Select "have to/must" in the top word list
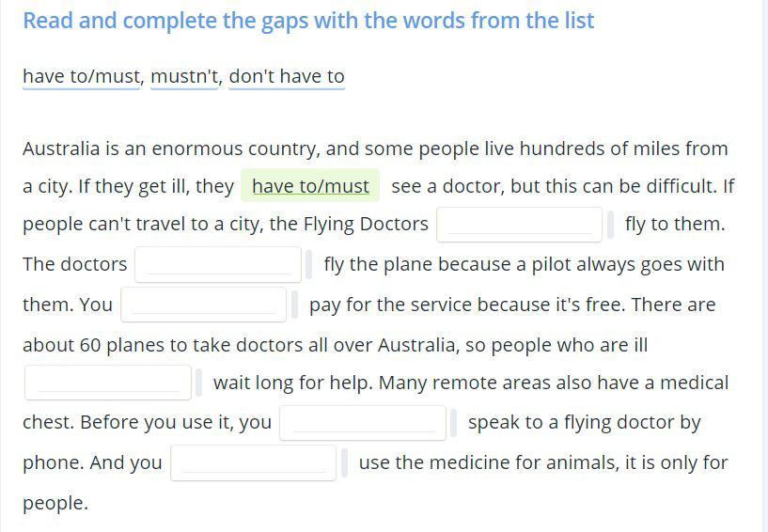 coord(81,77)
